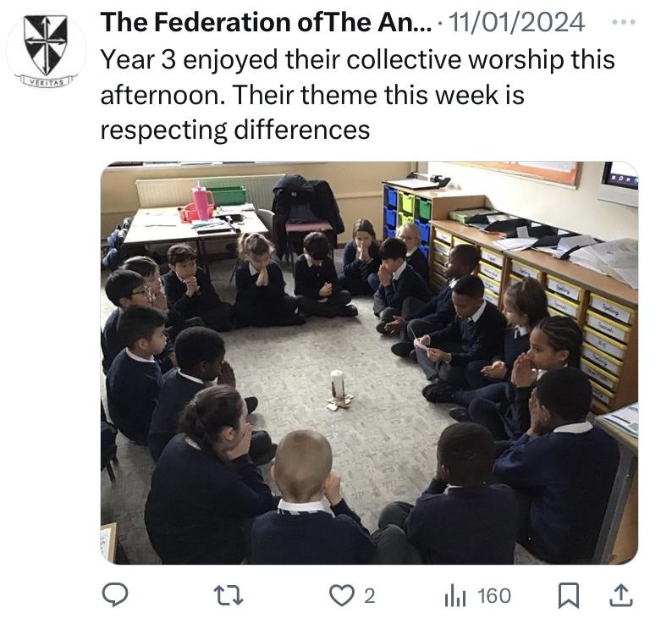The width and height of the screenshot is (672, 624).
Task: Open the reply comment icon
Action: point(115,595)
